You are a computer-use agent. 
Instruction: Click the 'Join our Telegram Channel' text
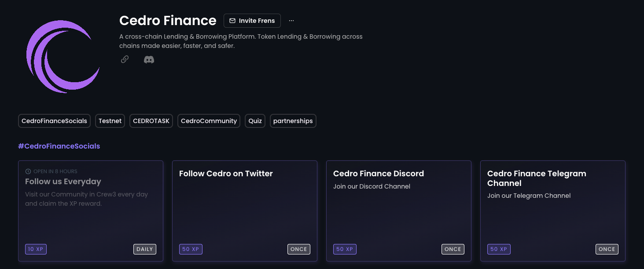529,196
